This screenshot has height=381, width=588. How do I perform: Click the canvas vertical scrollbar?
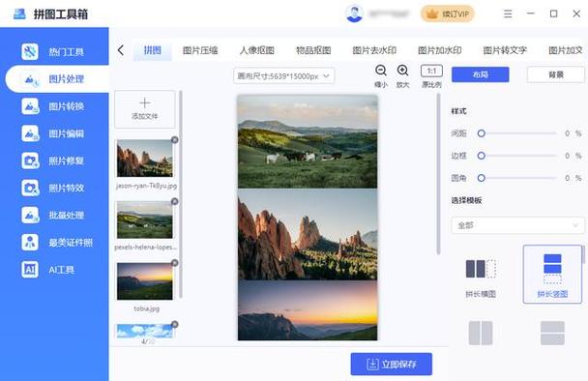click(x=438, y=174)
